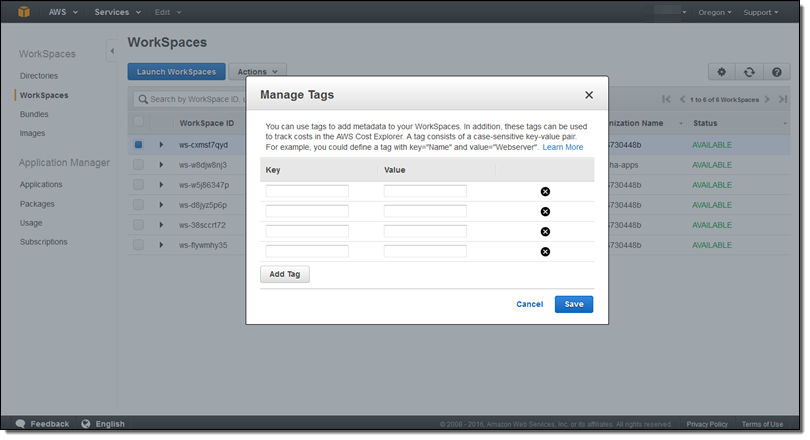This screenshot has height=440, width=810.
Task: Click the Add Tag button
Action: tap(285, 274)
